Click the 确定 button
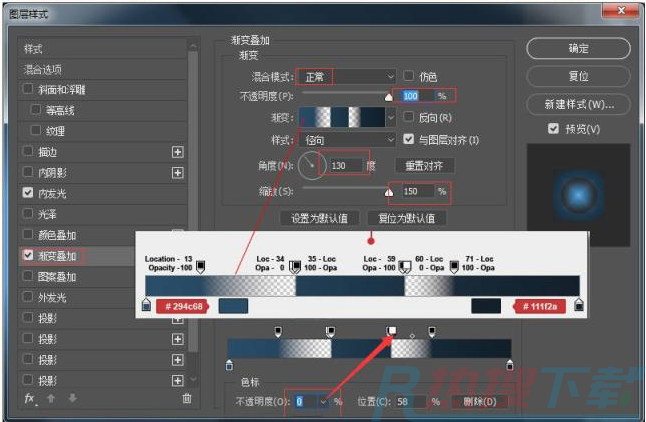This screenshot has height=422, width=646. [578, 48]
